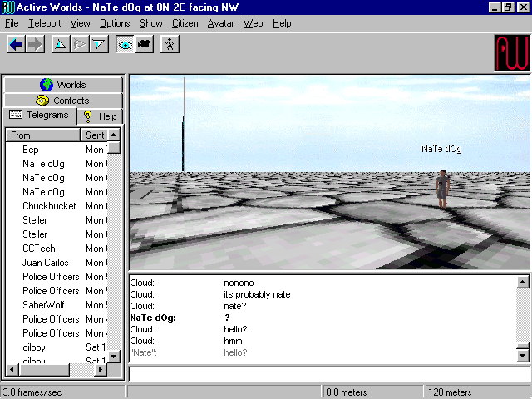The width and height of the screenshot is (532, 399).
Task: Click the Active Worlds title bar icon
Action: [8, 7]
